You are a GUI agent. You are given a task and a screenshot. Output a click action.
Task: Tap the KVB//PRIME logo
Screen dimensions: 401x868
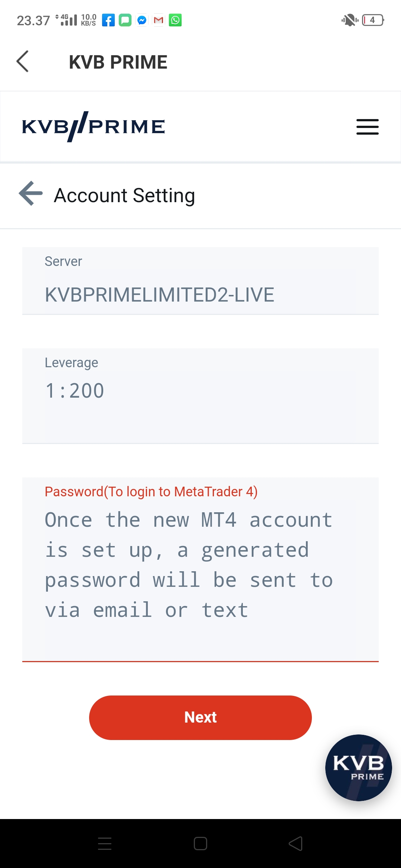pos(93,126)
